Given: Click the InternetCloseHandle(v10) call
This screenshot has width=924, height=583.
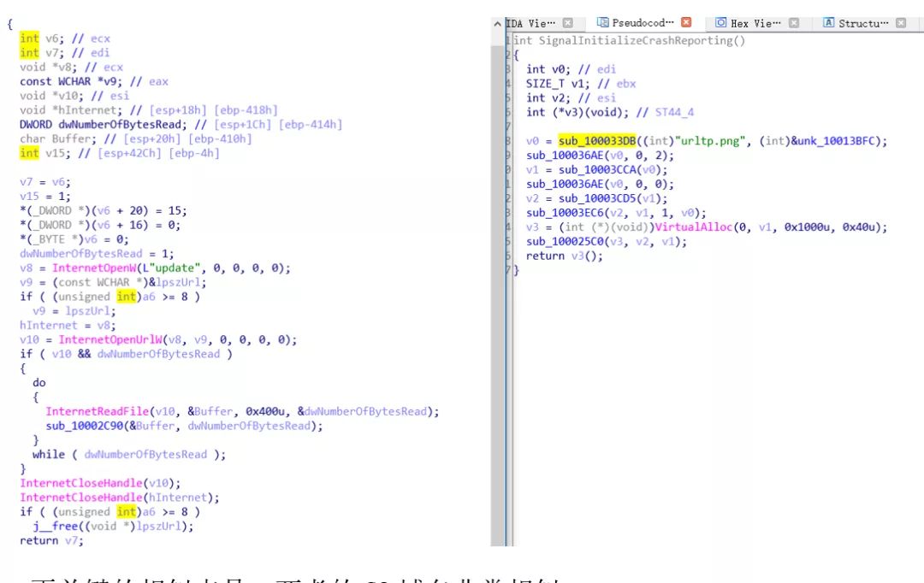Looking at the screenshot, I should pos(100,484).
